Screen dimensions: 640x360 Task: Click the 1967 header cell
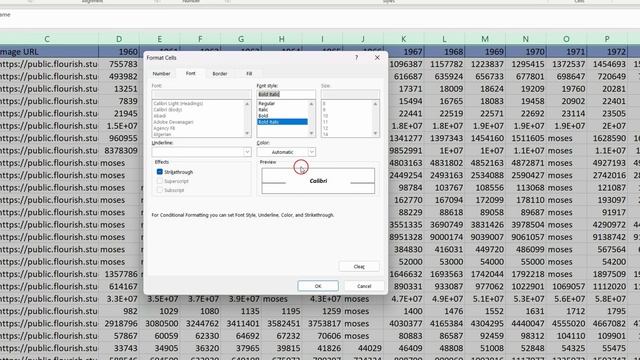coord(404,52)
